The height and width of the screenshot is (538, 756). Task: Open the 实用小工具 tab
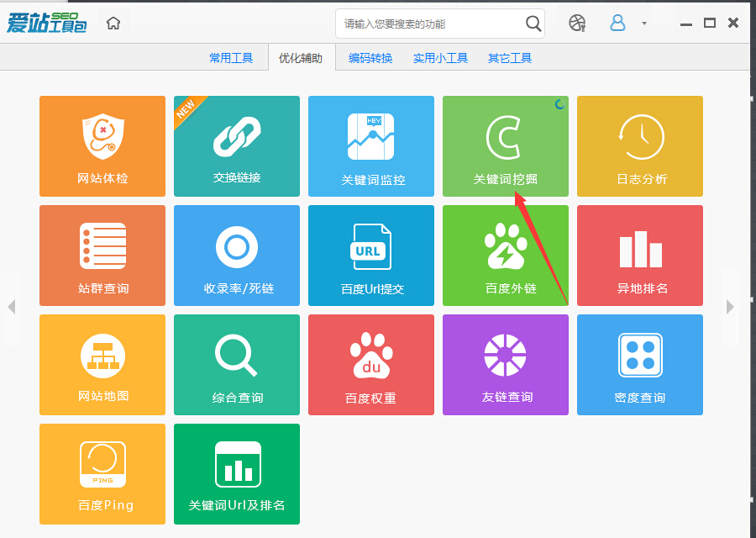point(440,58)
